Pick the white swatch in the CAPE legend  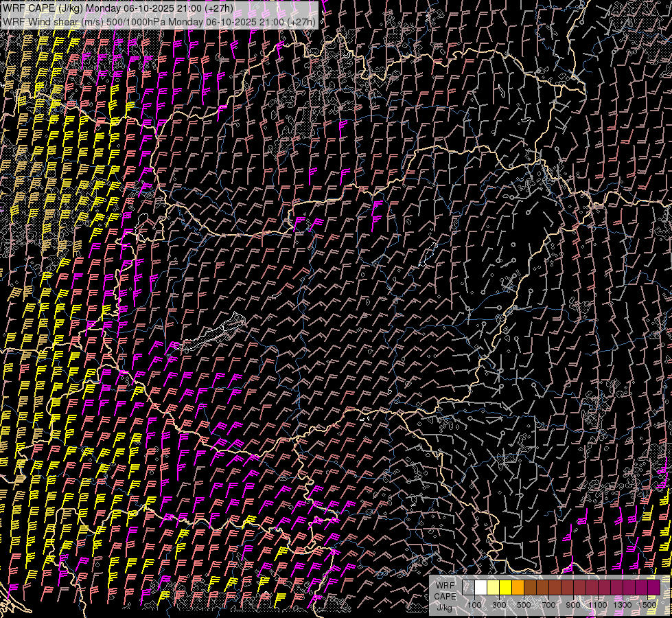pyautogui.click(x=480, y=587)
